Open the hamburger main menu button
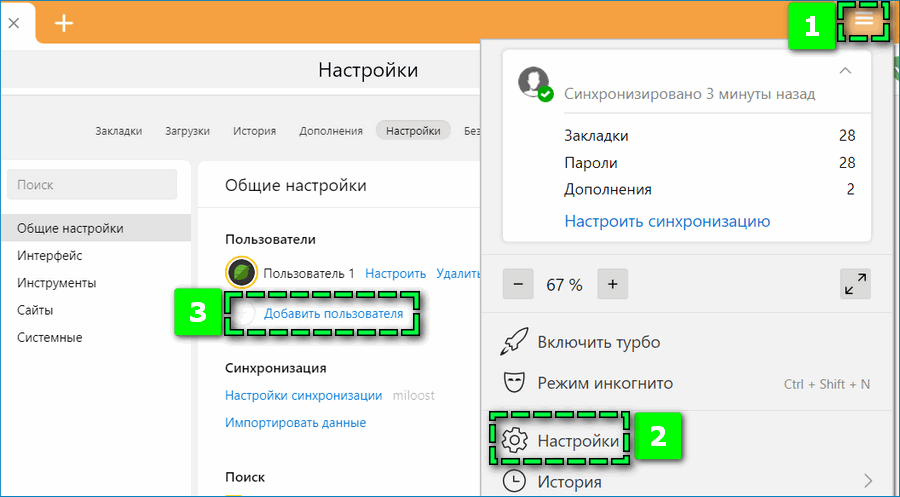 point(864,21)
